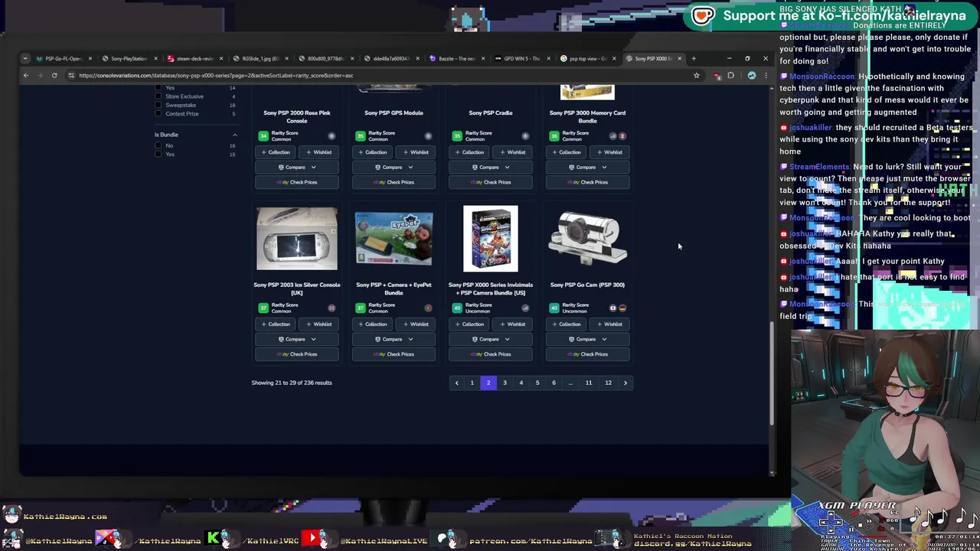
Task: Toggle the Sweepstake filter checkbox
Action: 158,105
